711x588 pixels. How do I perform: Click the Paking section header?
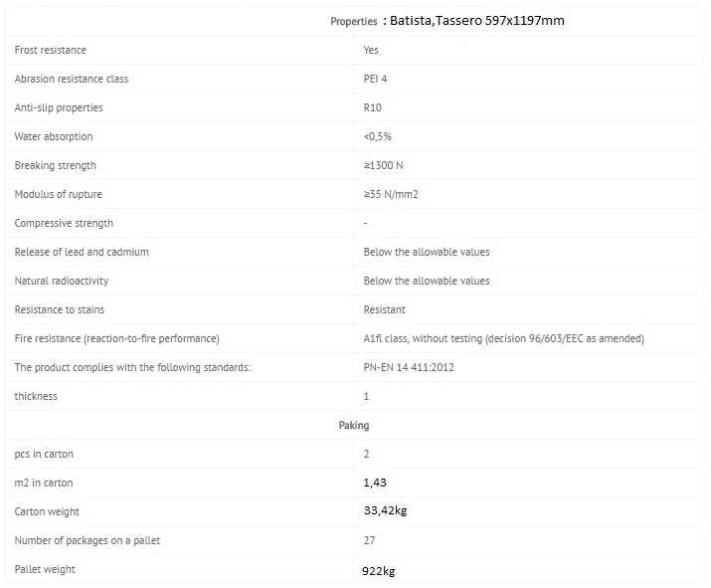354,425
